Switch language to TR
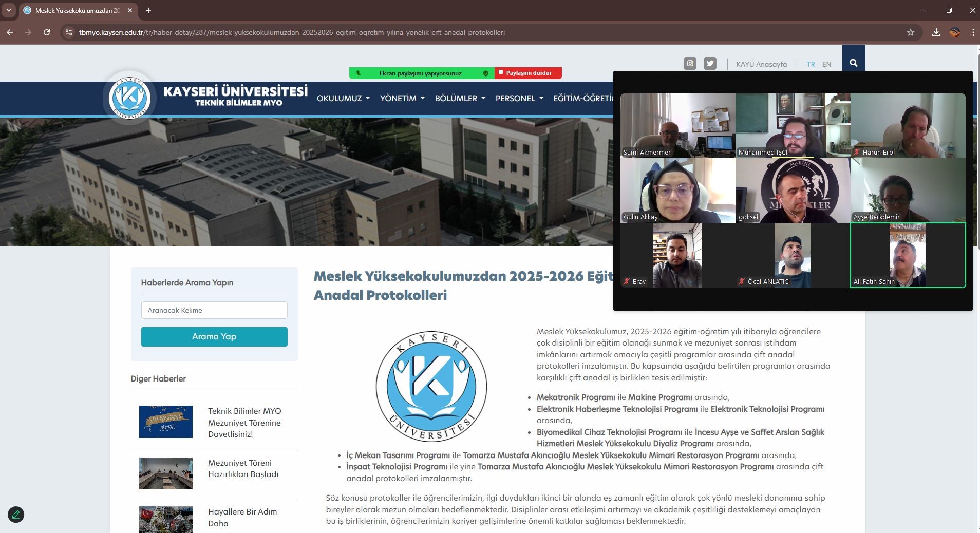This screenshot has width=980, height=533. 811,64
